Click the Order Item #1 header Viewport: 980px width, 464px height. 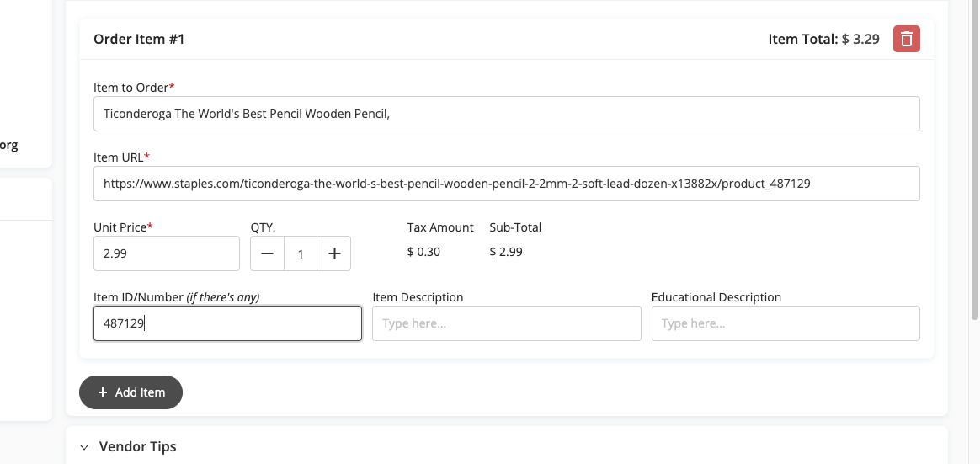[x=139, y=39]
